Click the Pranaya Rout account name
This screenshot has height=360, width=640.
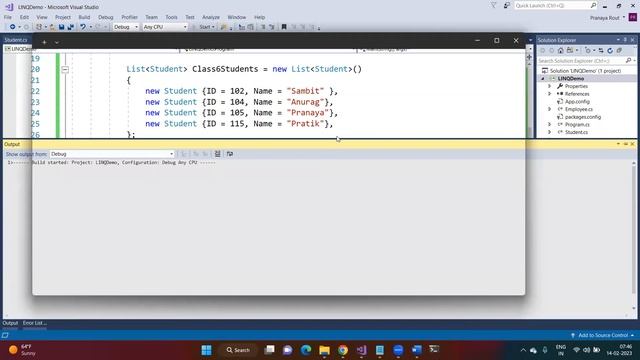point(604,18)
